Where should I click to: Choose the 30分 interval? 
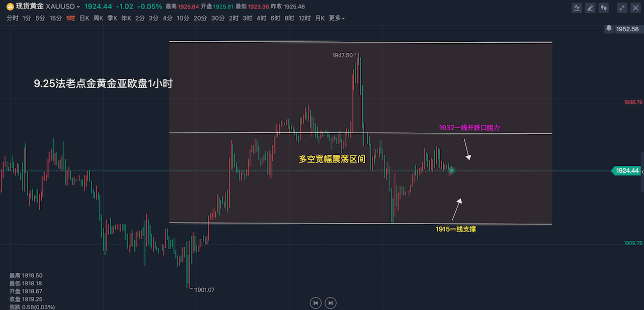point(218,18)
